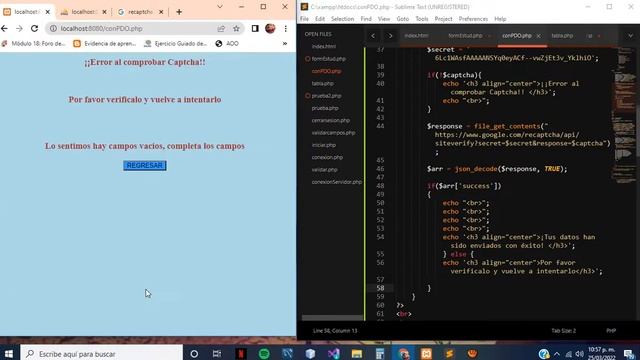
Task: Reload the conPDO.php page
Action: coord(34,29)
